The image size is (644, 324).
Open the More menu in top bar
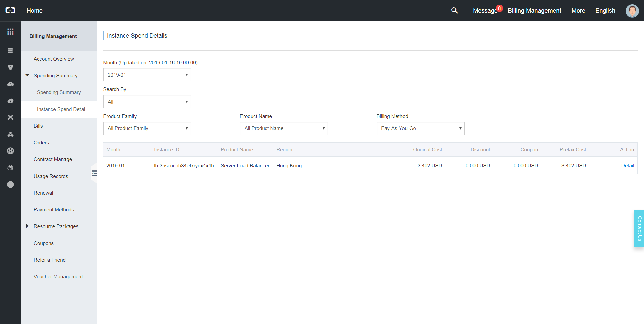point(578,11)
